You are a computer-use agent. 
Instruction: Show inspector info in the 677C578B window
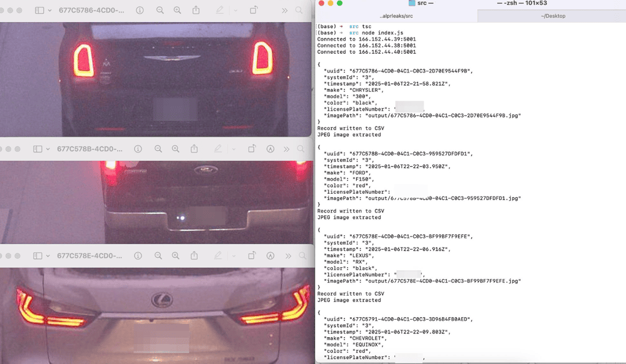pyautogui.click(x=138, y=149)
